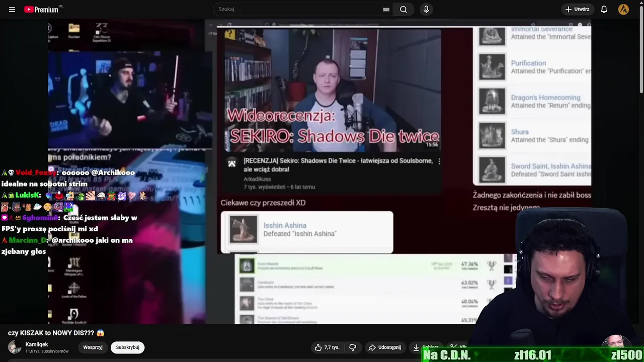Like the video with 7,7 tys. thumbs-up
The height and width of the screenshot is (362, 644).
327,347
